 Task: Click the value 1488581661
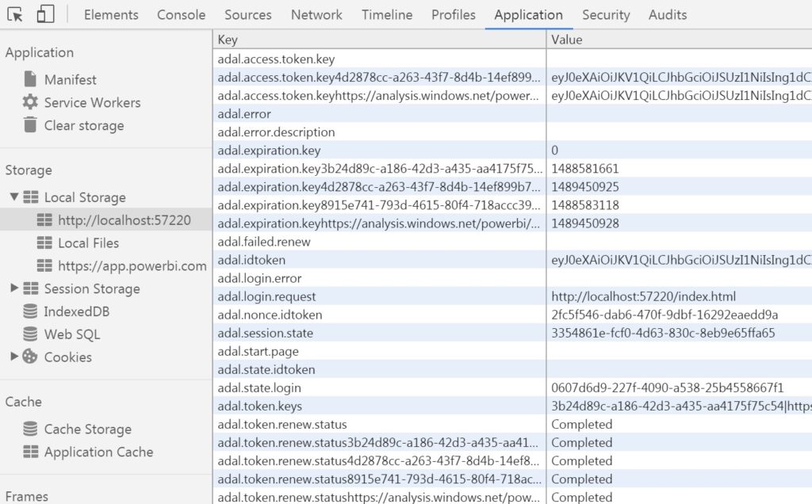584,169
